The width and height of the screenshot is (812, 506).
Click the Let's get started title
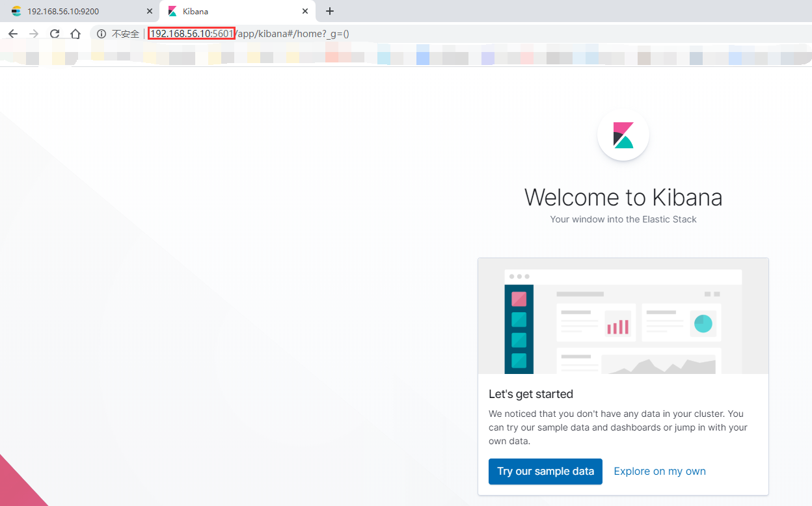click(531, 394)
